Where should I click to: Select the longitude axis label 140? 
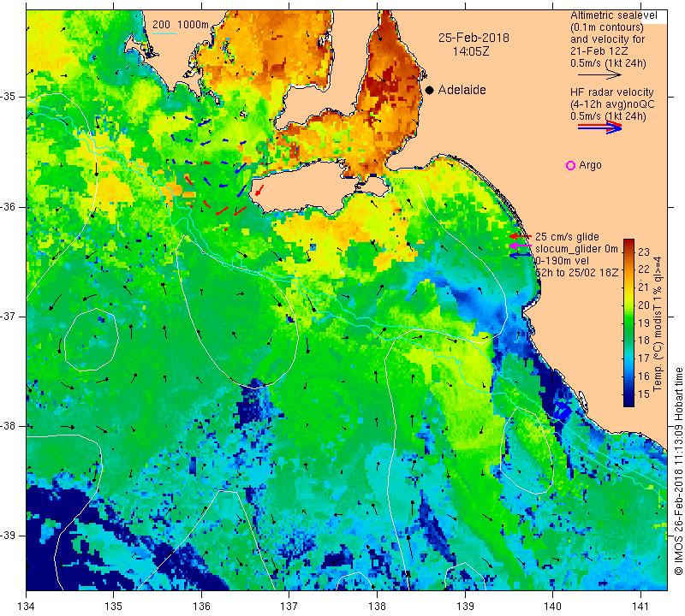coord(552,607)
